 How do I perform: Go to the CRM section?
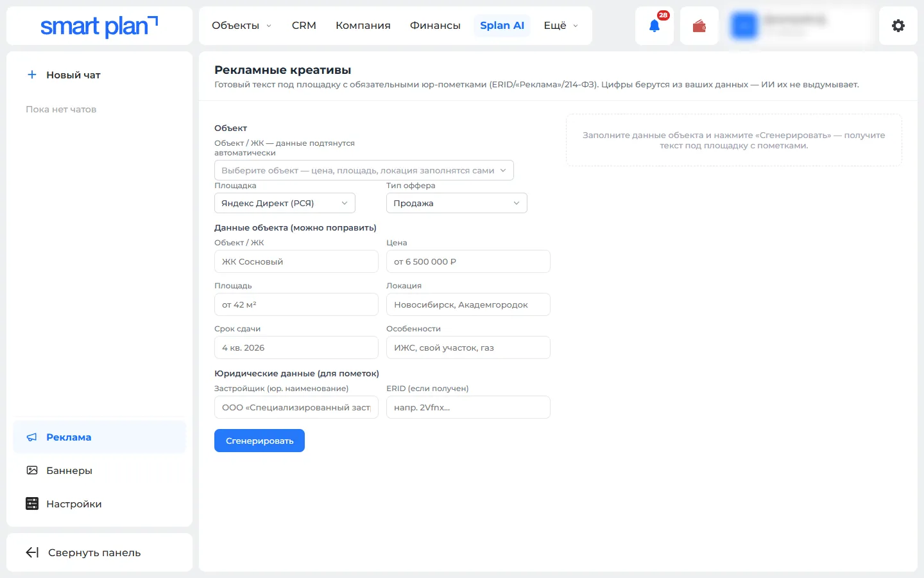point(304,26)
